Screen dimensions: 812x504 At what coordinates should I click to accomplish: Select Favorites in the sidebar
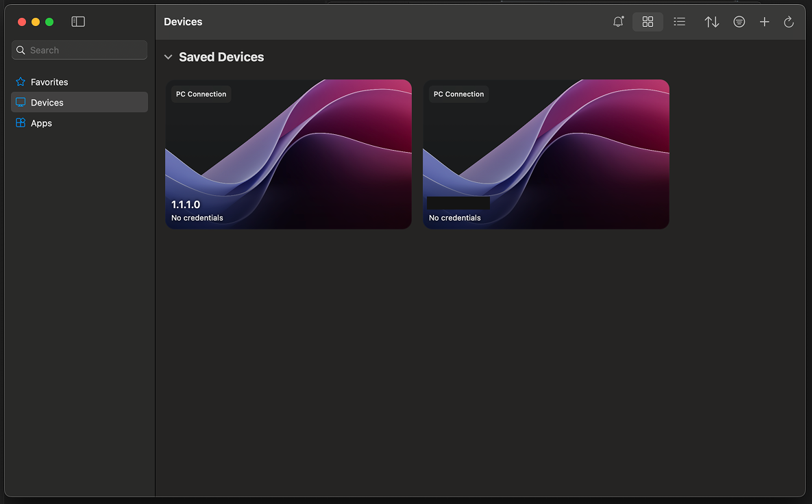click(49, 81)
